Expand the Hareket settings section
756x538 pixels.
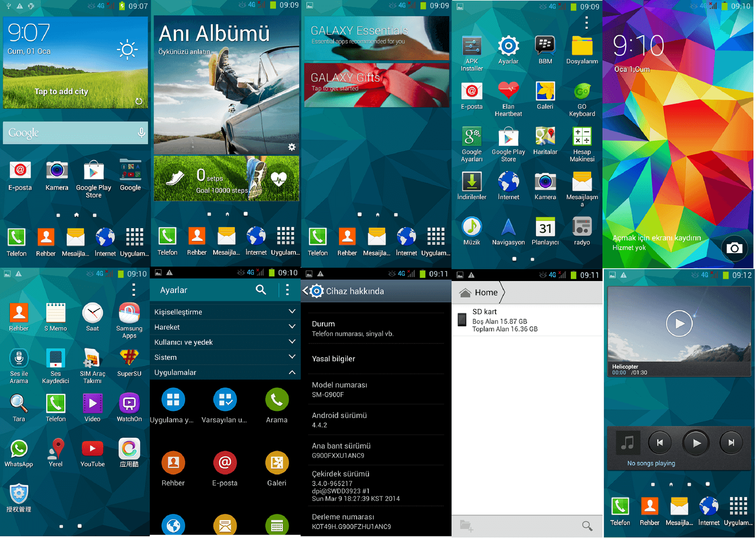225,327
